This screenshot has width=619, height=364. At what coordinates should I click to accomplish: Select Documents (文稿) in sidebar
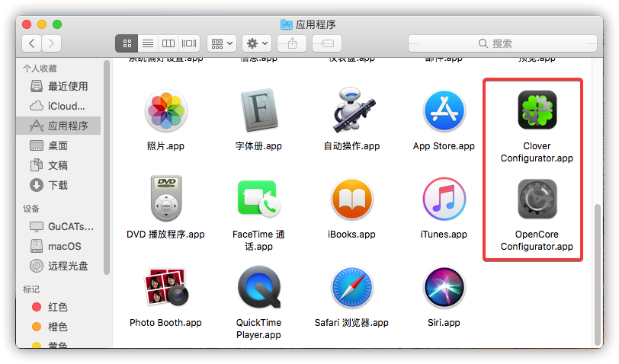click(59, 165)
